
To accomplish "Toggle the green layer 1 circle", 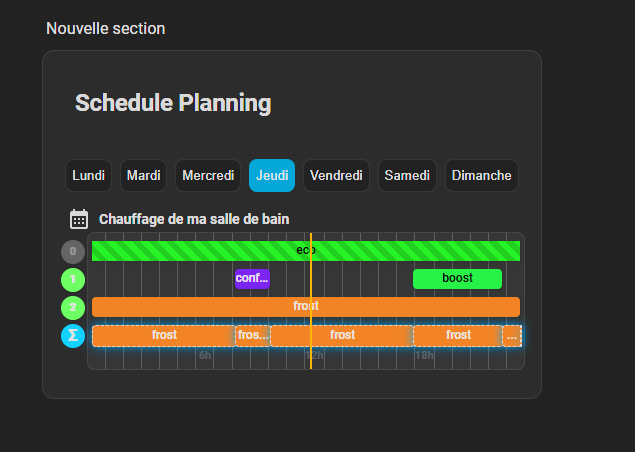I will click(73, 279).
